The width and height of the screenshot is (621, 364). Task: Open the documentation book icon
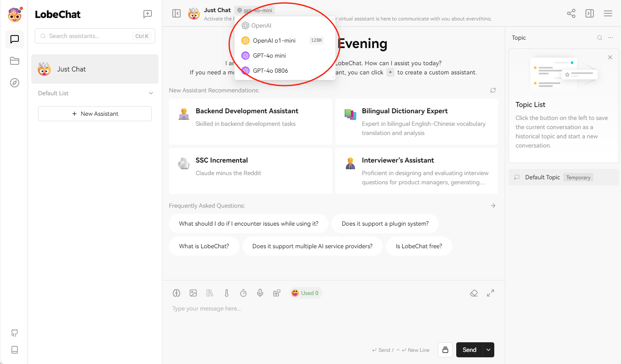tap(15, 350)
